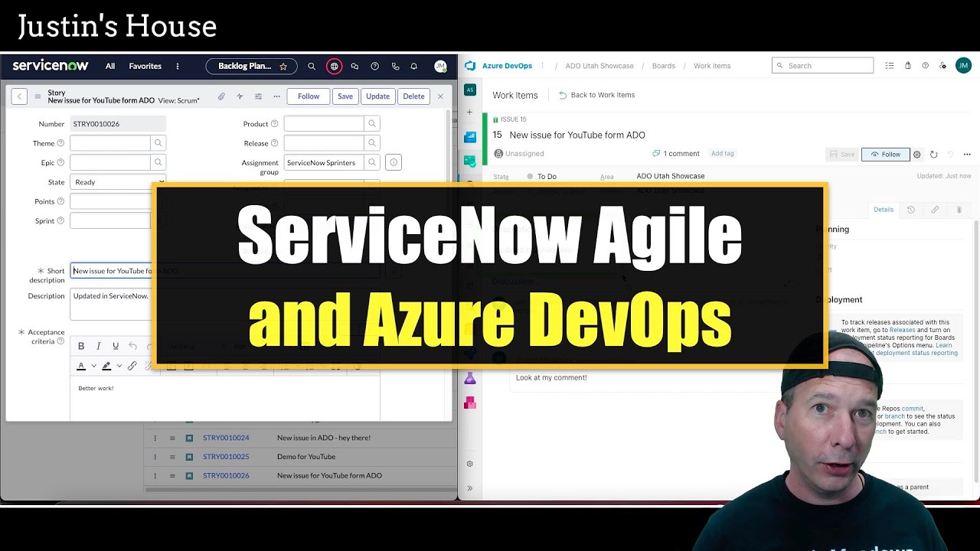Screen dimensions: 980x551
Task: Click the Release field lookup magnifier
Action: coord(372,143)
